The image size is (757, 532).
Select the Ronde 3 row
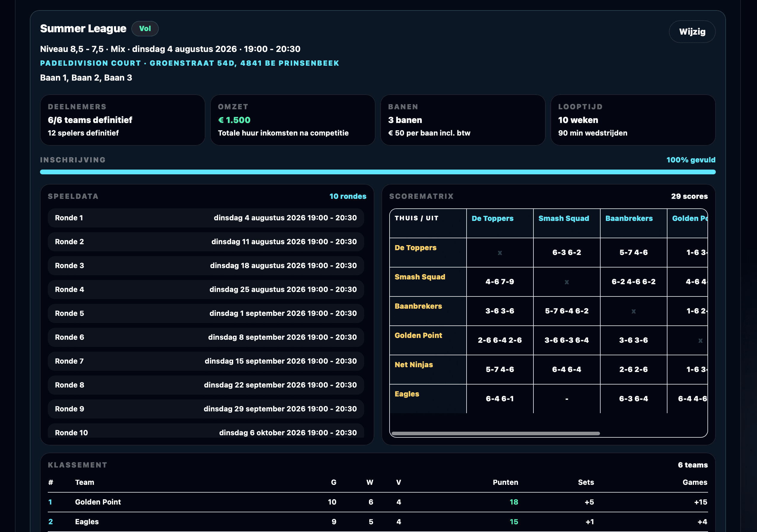pos(206,265)
